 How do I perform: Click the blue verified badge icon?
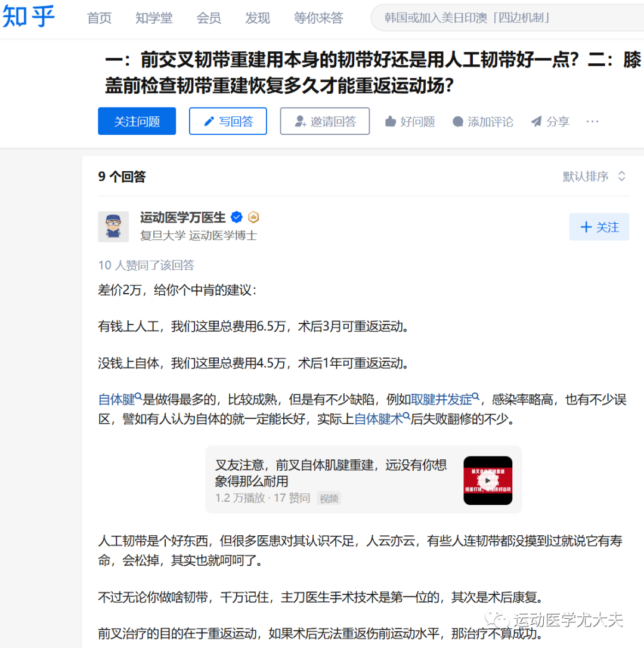pos(237,217)
